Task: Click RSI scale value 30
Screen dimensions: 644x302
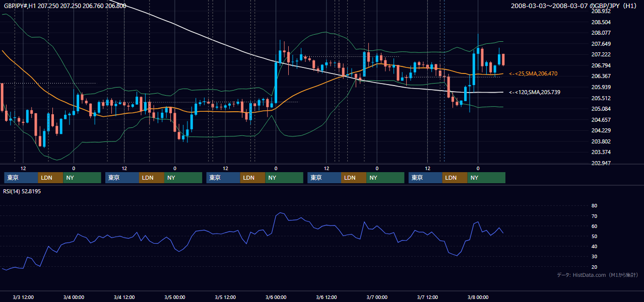Action: 594,257
